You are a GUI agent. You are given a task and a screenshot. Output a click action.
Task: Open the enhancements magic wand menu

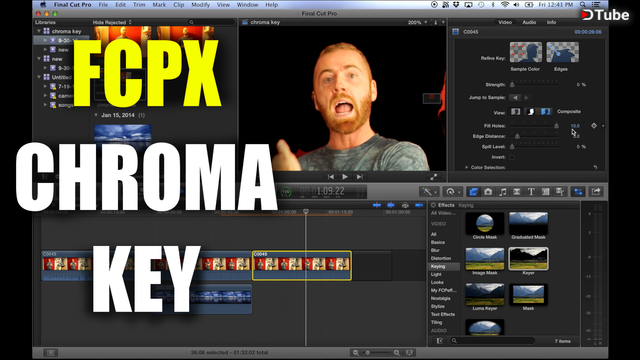429,191
